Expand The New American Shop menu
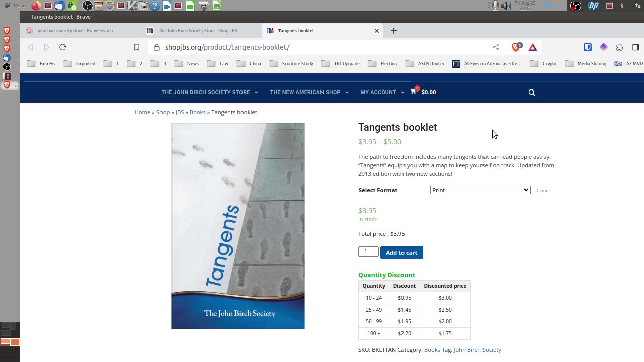Viewport: 644px width, 362px height. point(309,92)
